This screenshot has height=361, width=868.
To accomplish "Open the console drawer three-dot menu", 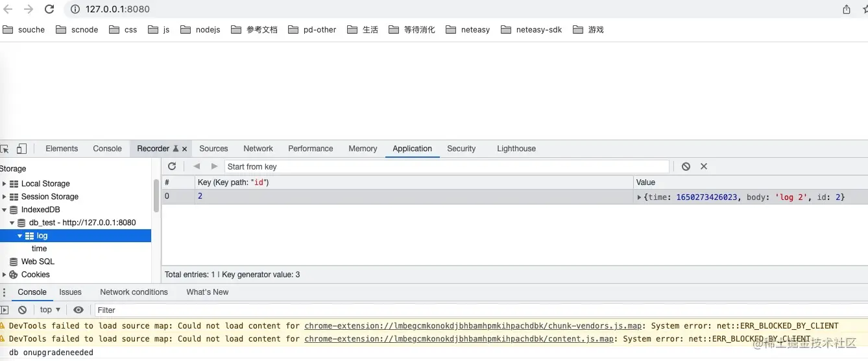I will (x=5, y=292).
